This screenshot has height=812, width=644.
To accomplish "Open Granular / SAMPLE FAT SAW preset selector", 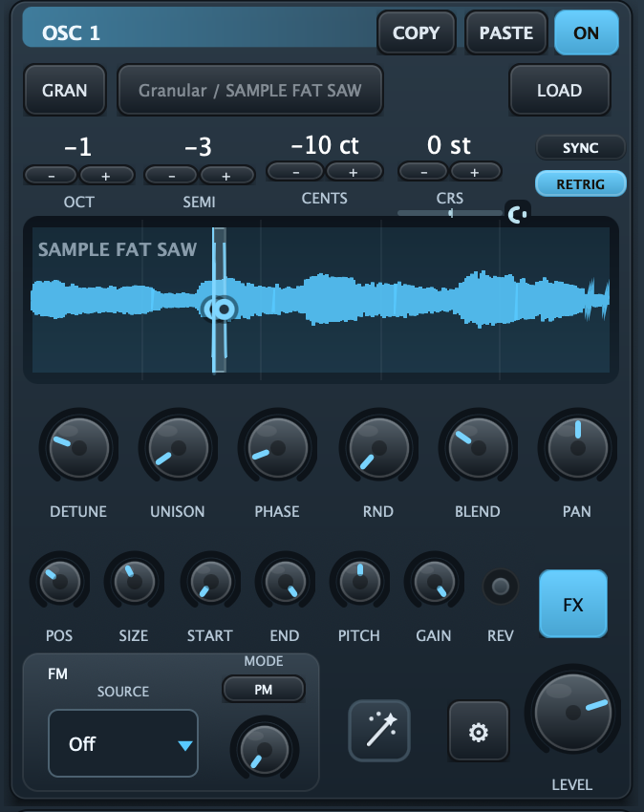I will 250,90.
